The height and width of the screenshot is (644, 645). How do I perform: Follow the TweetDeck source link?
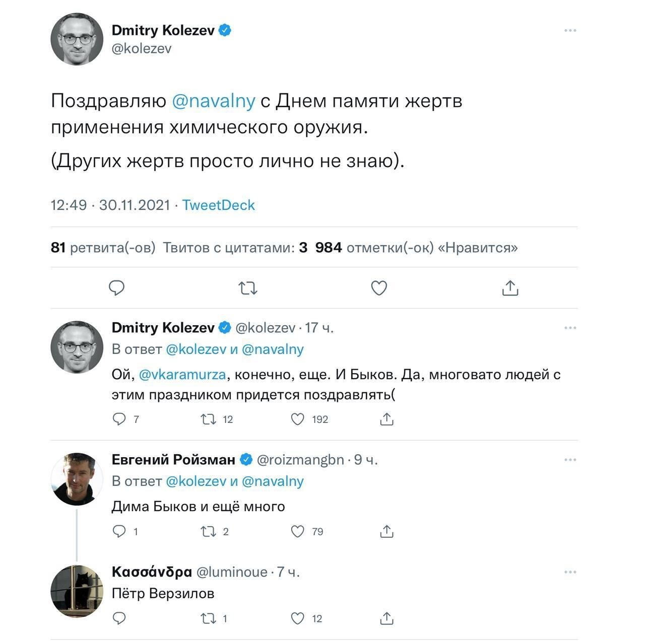tap(219, 205)
